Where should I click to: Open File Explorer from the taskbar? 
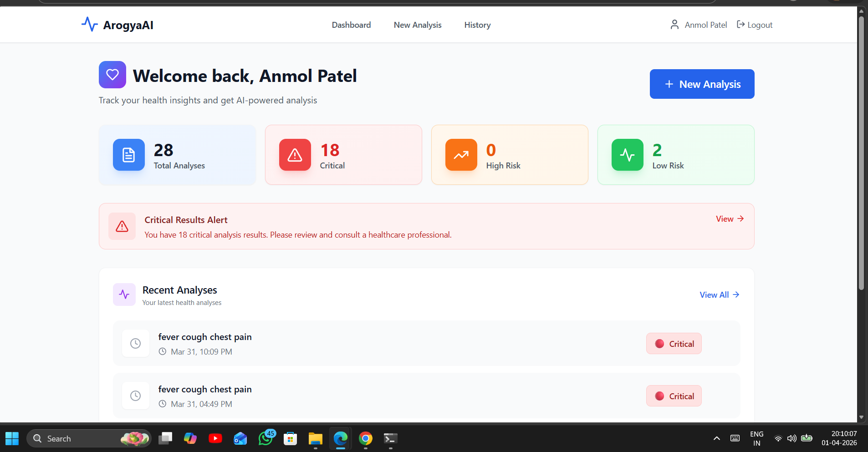pyautogui.click(x=316, y=438)
